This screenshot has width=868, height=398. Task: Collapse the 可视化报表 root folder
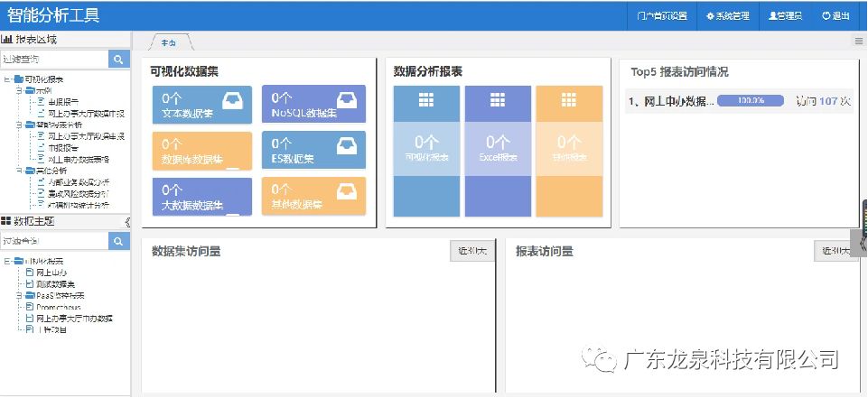tap(8, 79)
